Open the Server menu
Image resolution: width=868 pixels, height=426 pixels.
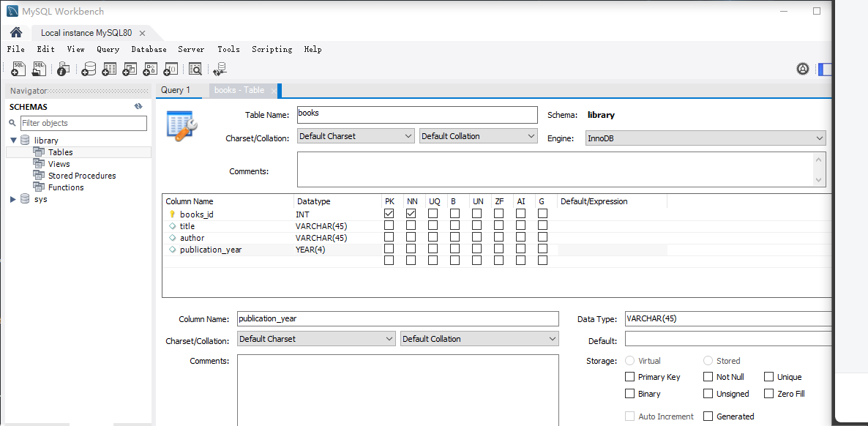pos(191,49)
